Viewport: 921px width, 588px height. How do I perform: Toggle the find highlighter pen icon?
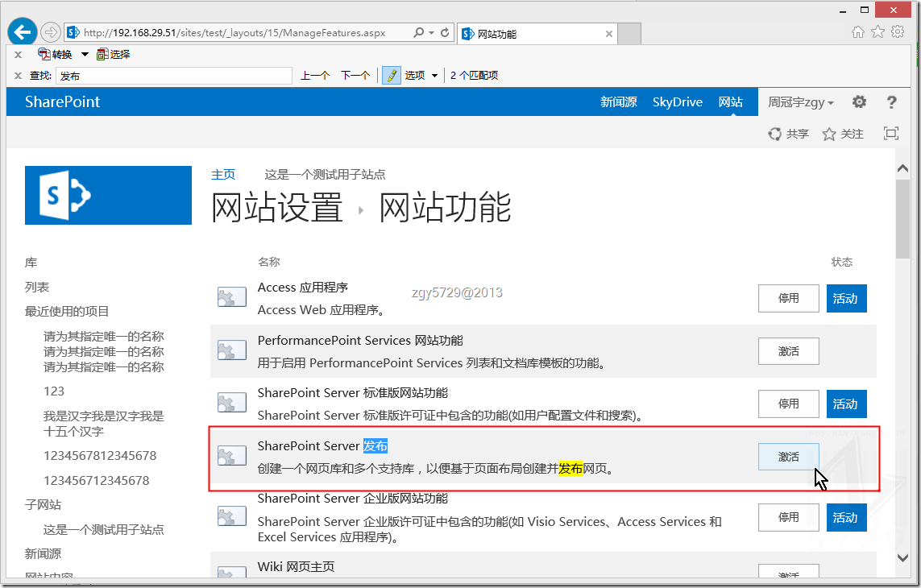[x=391, y=75]
